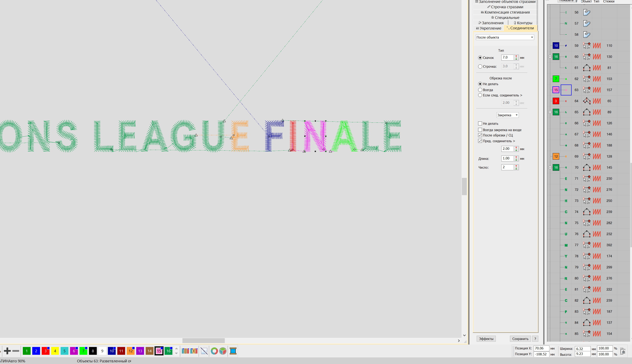The height and width of the screenshot is (364, 632).
Task: Click the ? help button
Action: [x=535, y=339]
